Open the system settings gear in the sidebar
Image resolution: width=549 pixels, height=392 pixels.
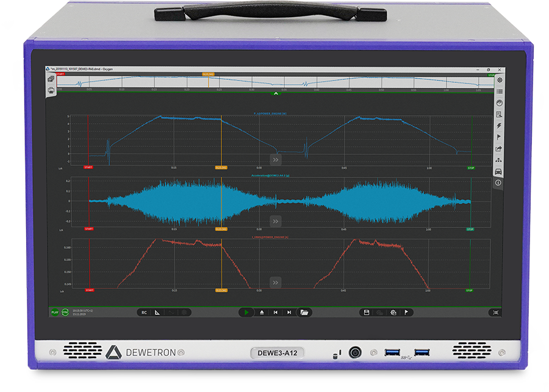(x=500, y=80)
